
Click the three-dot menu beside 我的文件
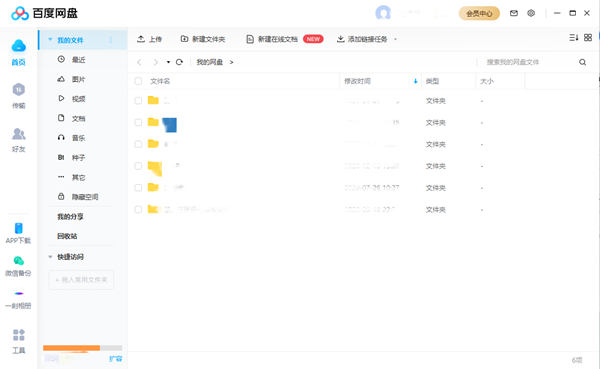(x=111, y=40)
